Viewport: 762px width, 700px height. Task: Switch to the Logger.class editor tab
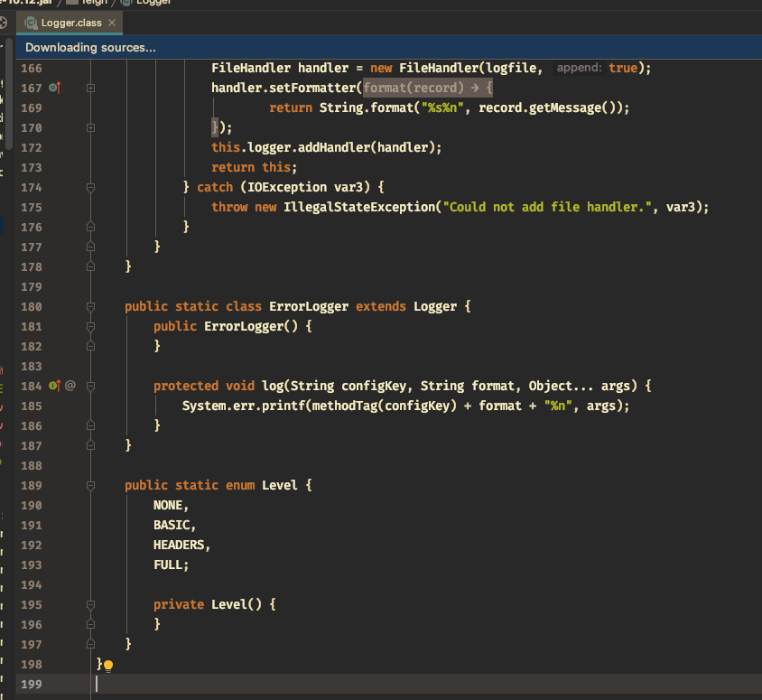click(70, 23)
